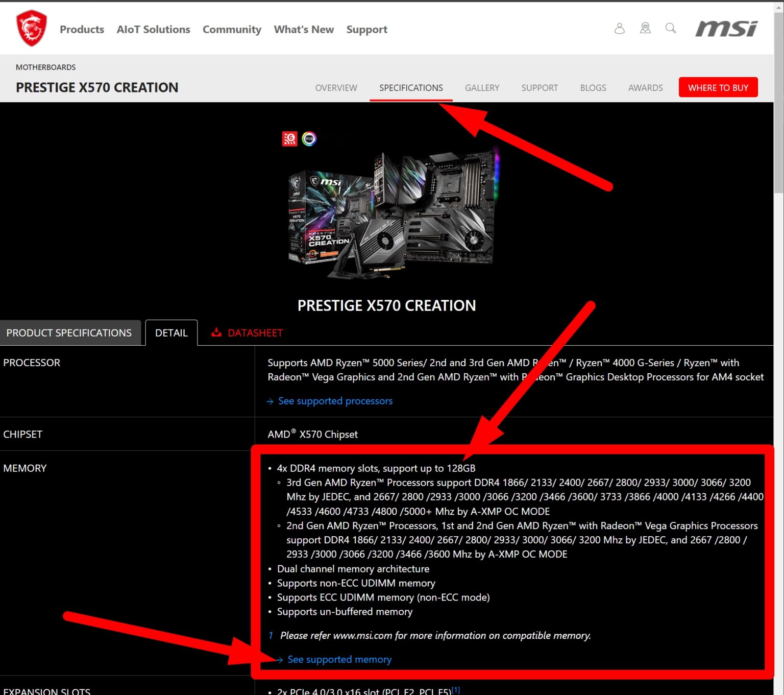Click the rewards badge icon
This screenshot has width=784, height=695.
pos(645,29)
